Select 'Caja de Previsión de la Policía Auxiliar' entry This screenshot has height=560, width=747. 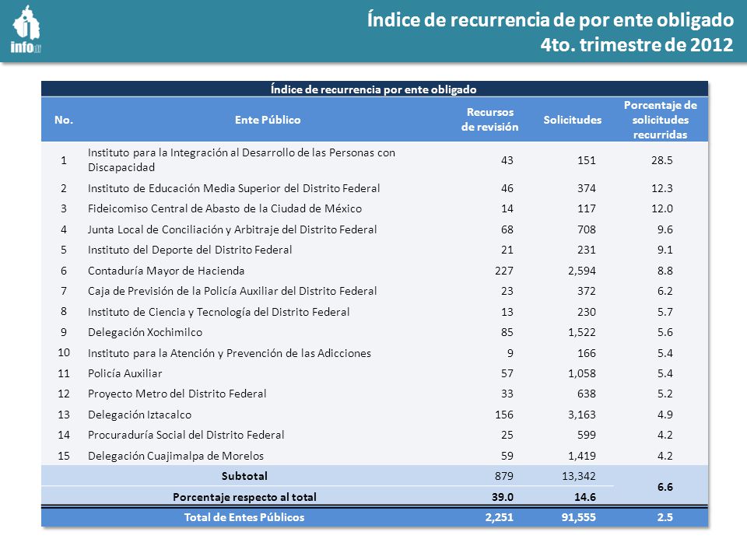click(232, 291)
